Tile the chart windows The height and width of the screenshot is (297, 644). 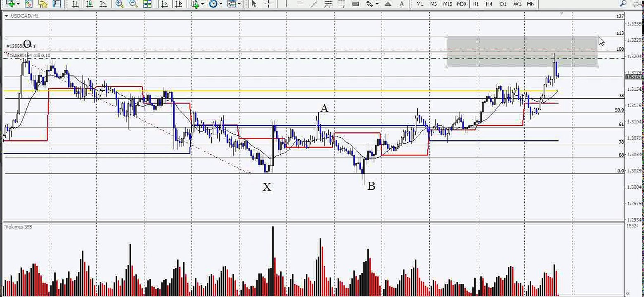point(147,4)
